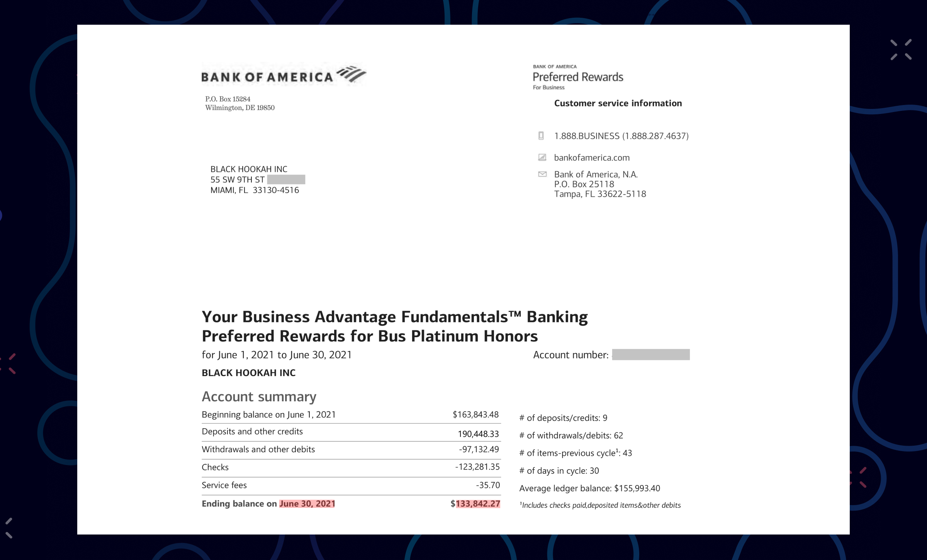
Task: Click the Checks amount -123,281.35
Action: 477,467
